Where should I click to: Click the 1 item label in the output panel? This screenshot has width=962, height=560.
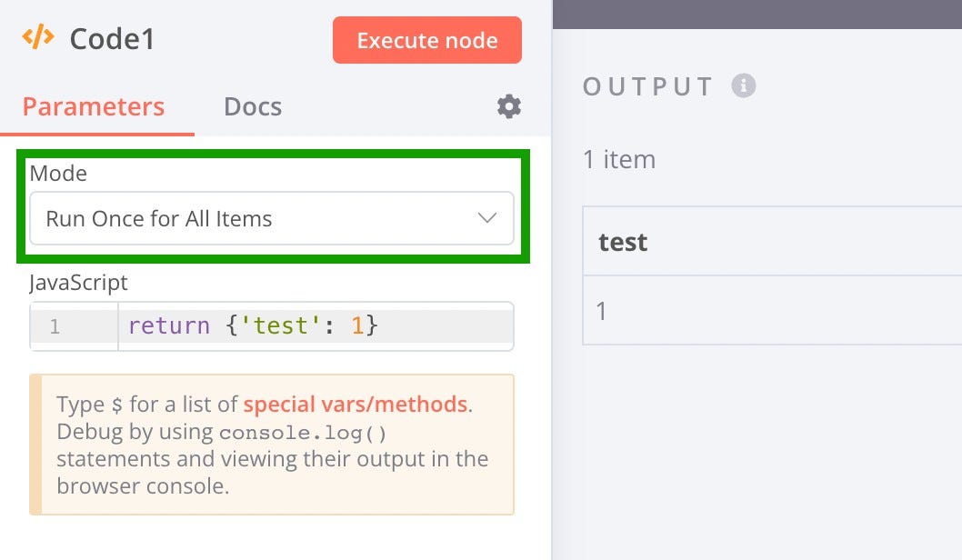[x=617, y=159]
